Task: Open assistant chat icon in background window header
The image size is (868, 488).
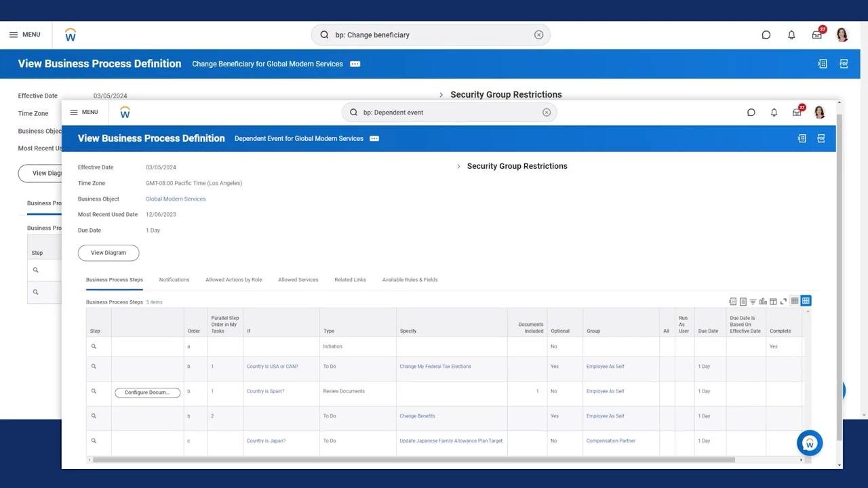Action: click(x=766, y=35)
